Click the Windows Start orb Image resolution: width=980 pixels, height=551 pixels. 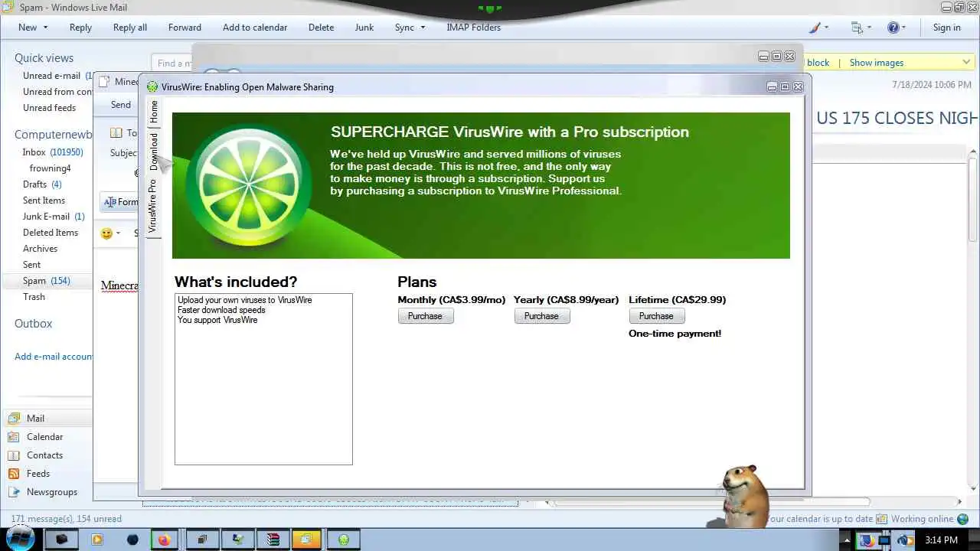pos(20,539)
